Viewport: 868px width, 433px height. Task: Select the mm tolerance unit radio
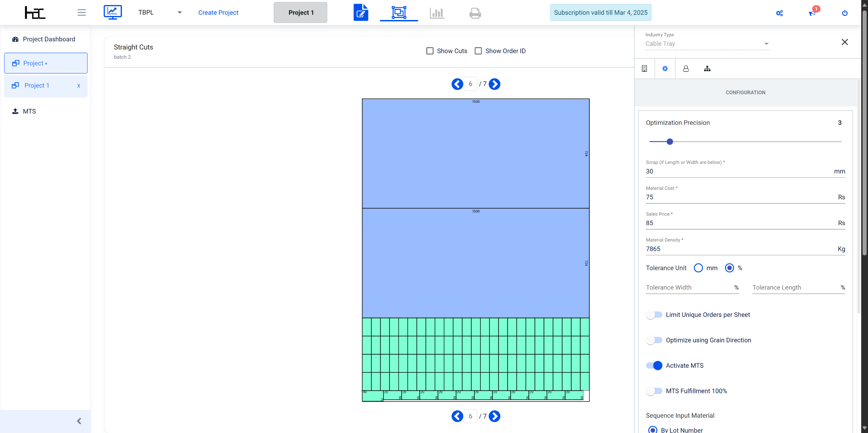(698, 268)
